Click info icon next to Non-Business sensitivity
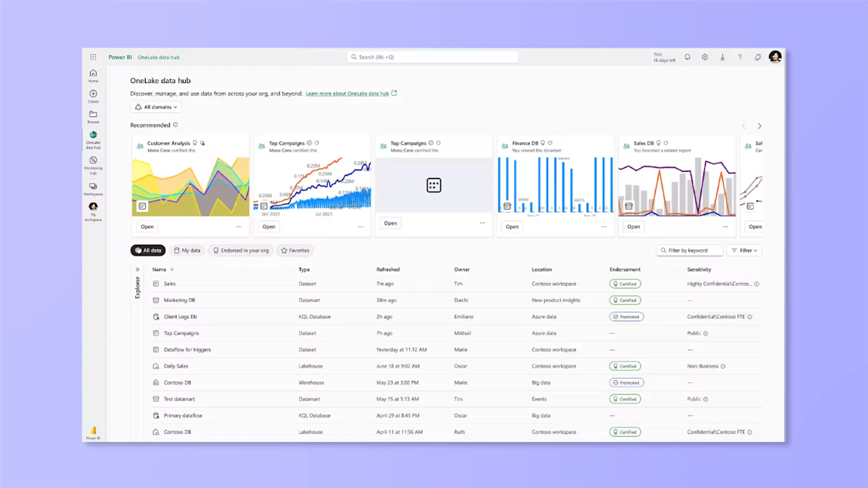The width and height of the screenshot is (868, 488). 723,367
